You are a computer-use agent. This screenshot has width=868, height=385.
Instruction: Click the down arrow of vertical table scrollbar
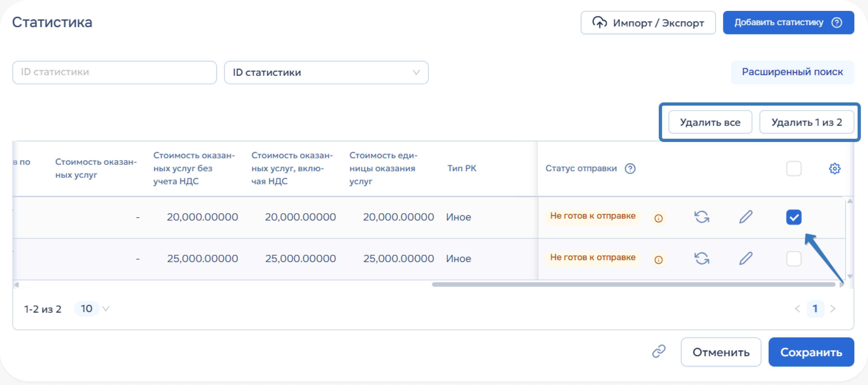click(x=850, y=276)
